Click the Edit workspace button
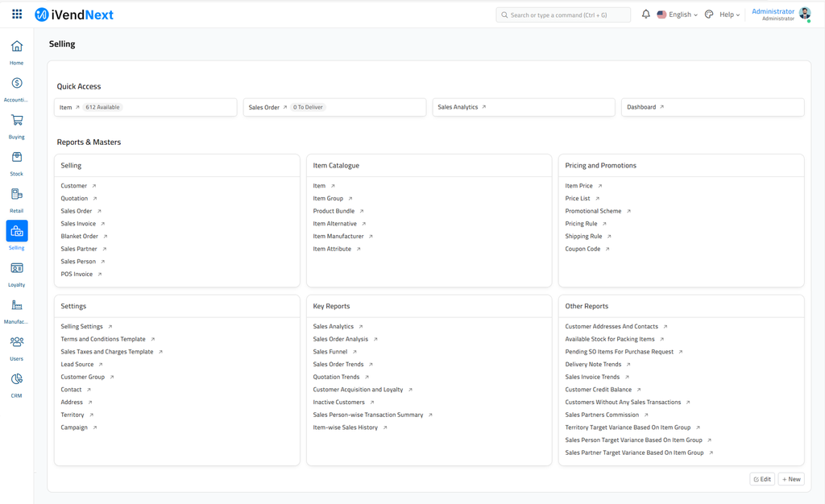The height and width of the screenshot is (504, 825). coord(762,479)
